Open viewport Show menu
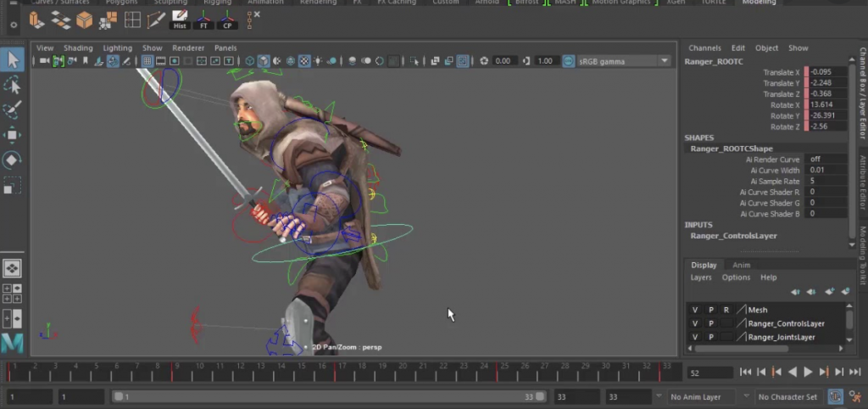 pyautogui.click(x=153, y=48)
